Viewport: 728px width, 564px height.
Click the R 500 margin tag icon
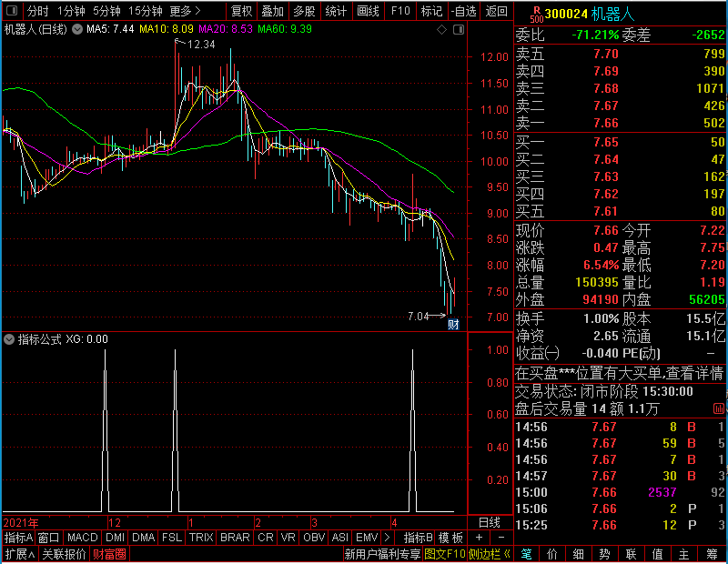[x=536, y=15]
